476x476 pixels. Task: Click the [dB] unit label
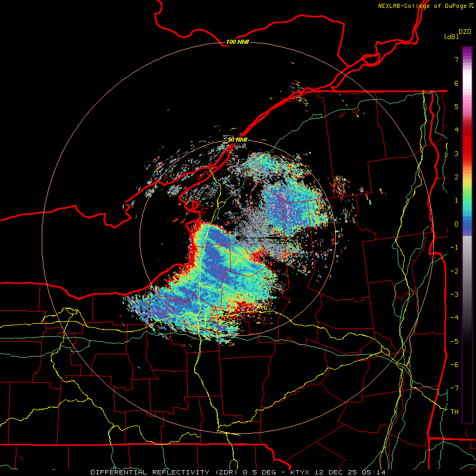(451, 36)
